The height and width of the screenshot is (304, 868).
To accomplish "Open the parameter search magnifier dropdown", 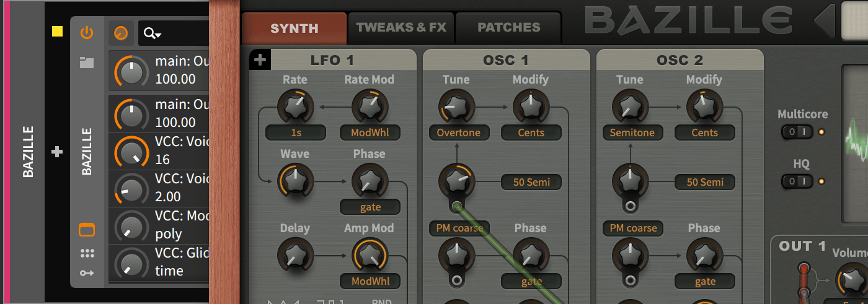I will [x=152, y=33].
